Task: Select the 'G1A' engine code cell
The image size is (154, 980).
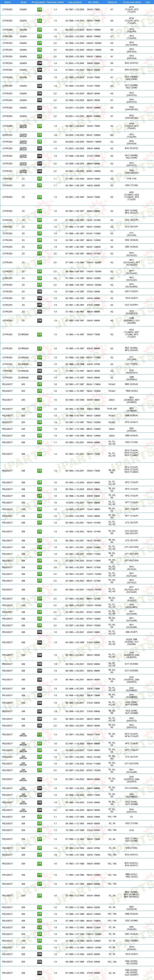Action: pos(132,831)
